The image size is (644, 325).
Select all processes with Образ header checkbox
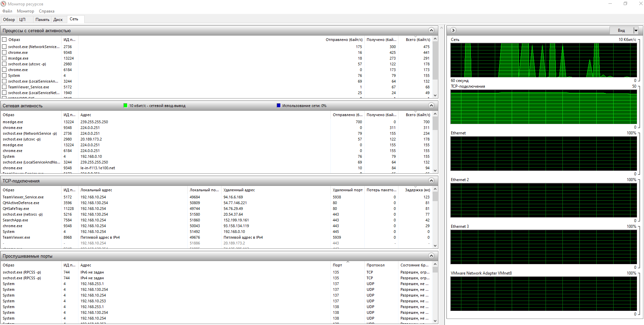pos(4,40)
